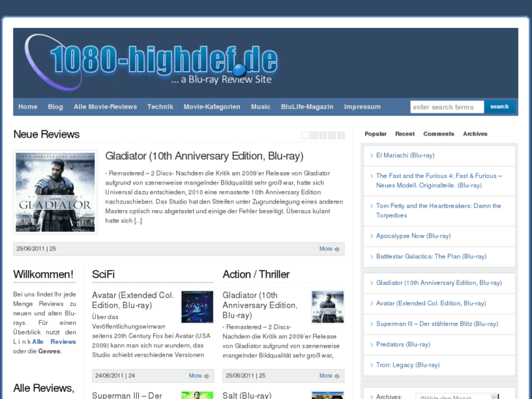Open Tron: Legacy (Blu-ray) link

pos(408,365)
